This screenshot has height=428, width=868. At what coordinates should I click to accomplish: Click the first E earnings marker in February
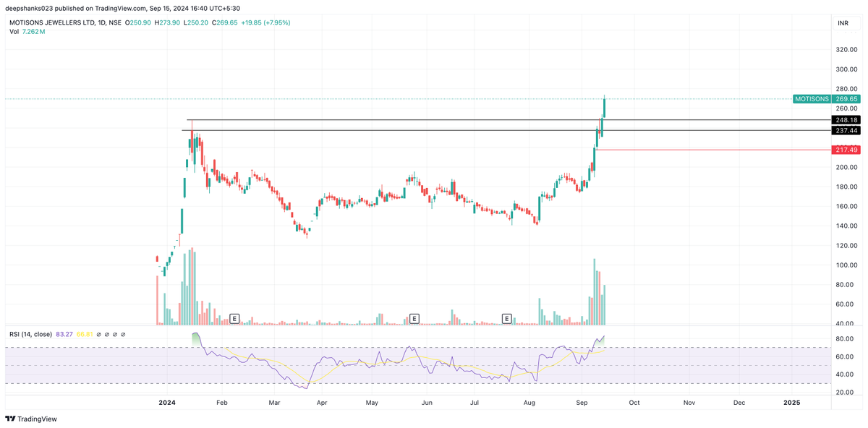click(x=234, y=317)
